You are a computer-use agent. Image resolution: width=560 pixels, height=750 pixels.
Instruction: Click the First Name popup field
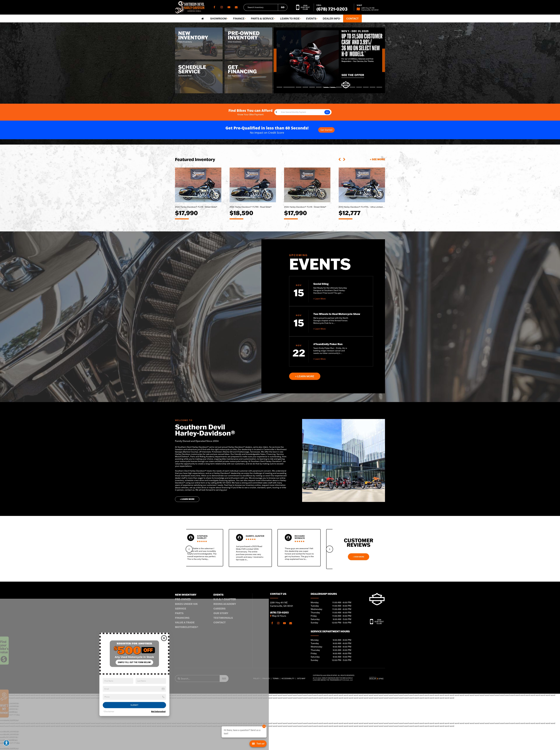tap(118, 681)
